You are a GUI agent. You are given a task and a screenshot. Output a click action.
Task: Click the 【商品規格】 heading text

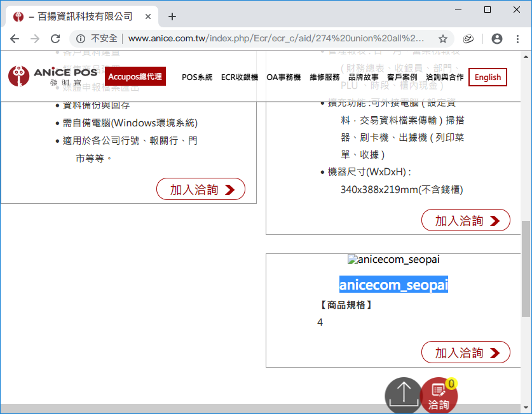[346, 305]
